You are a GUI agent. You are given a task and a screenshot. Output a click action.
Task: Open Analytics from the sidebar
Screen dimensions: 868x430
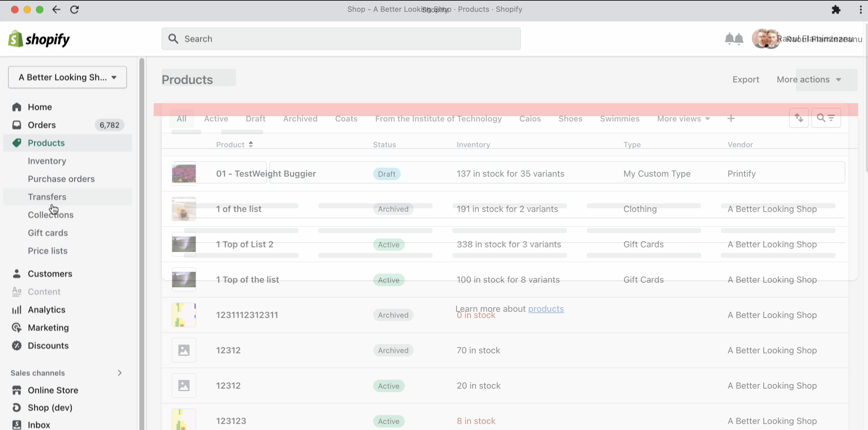click(47, 309)
